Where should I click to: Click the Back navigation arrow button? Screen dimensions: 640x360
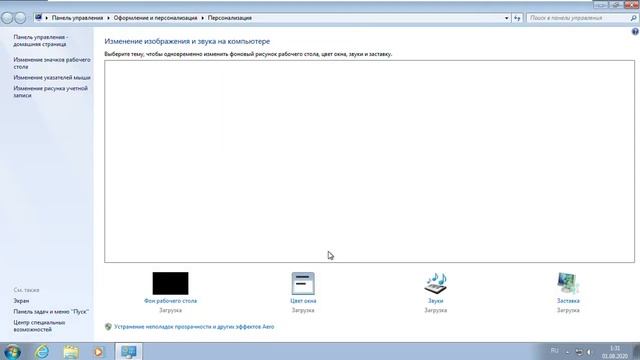7,18
